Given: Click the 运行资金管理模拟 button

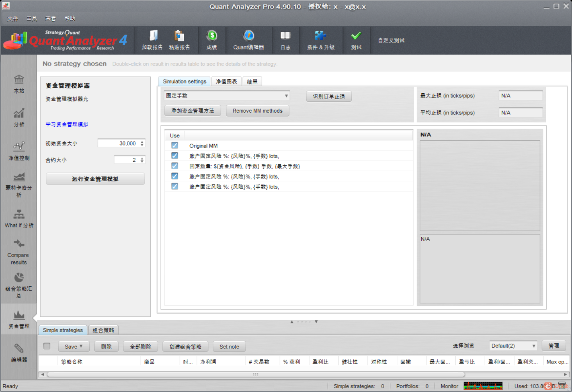Looking at the screenshot, I should pos(95,179).
